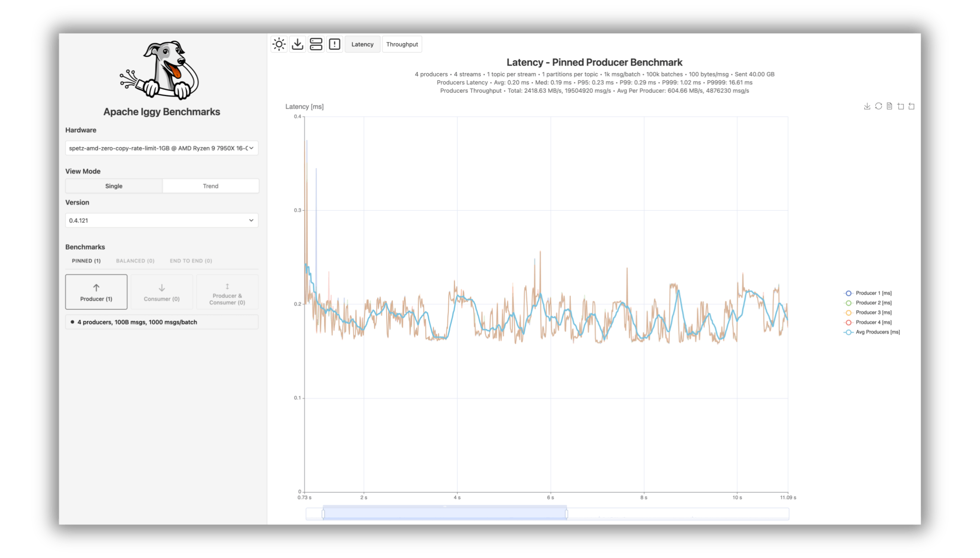Image resolution: width=980 pixels, height=558 pixels.
Task: Click the chart restore/refresh icon
Action: point(879,106)
